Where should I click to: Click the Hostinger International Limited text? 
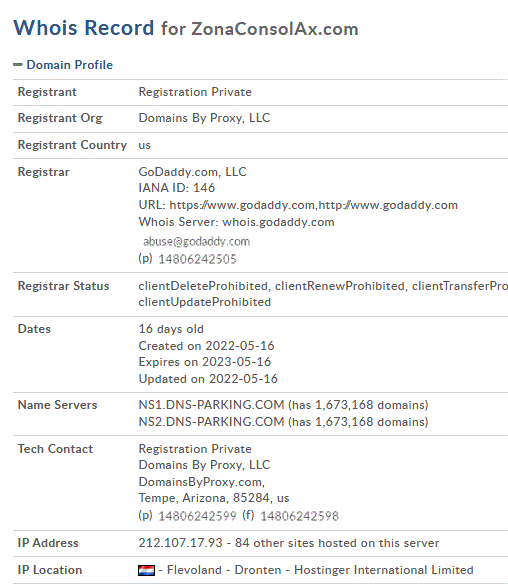click(384, 570)
